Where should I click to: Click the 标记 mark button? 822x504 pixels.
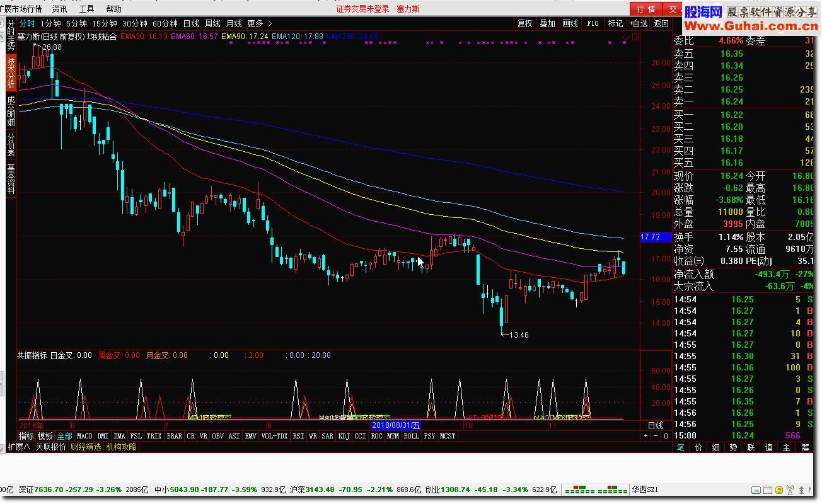tap(615, 23)
